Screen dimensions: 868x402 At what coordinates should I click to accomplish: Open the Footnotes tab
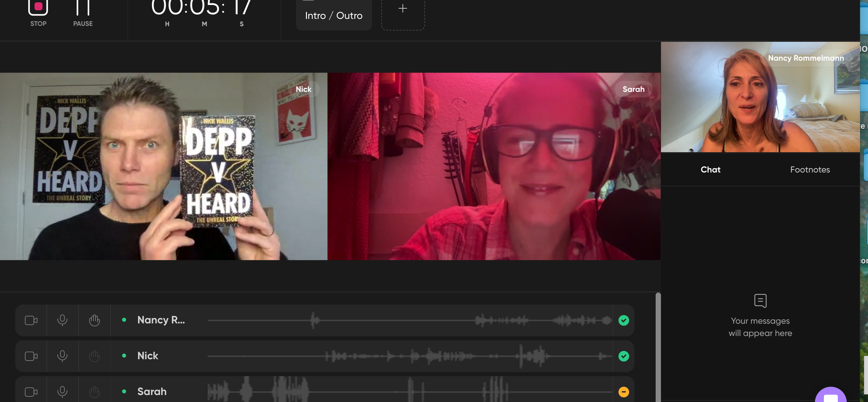(810, 169)
